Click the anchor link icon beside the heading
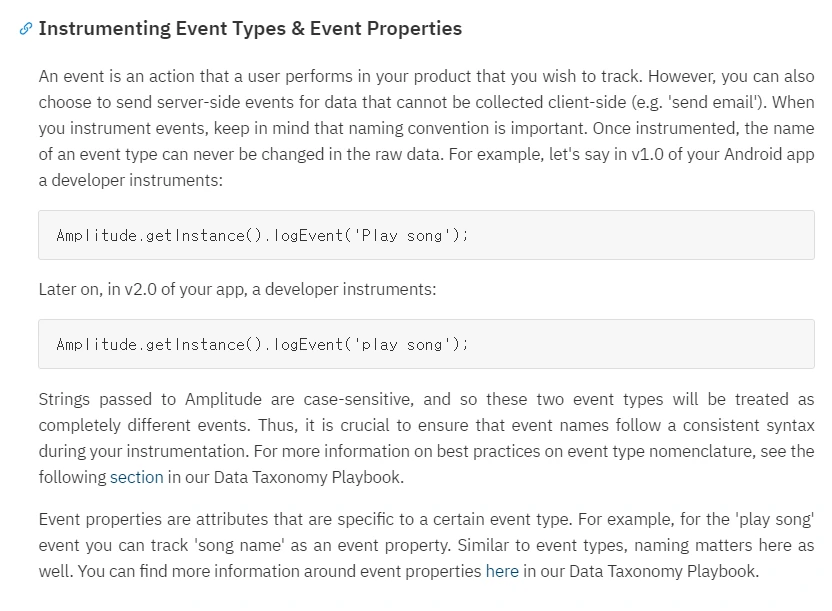Image resolution: width=832 pixels, height=611 pixels. click(26, 29)
